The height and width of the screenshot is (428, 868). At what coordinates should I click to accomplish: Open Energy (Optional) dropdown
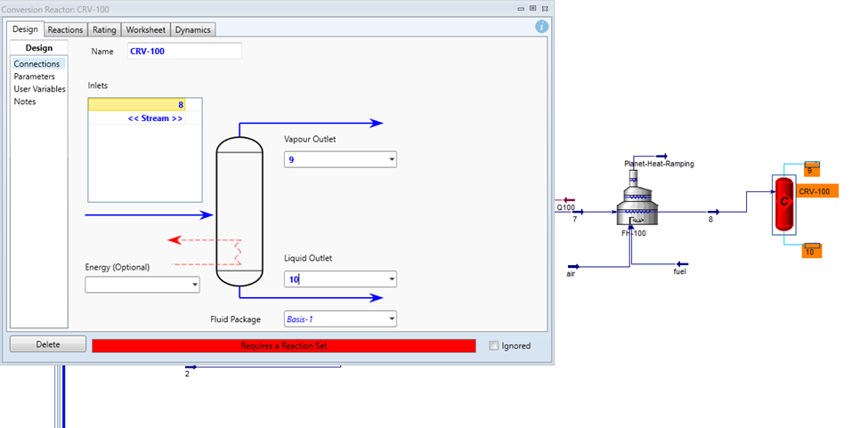[195, 285]
